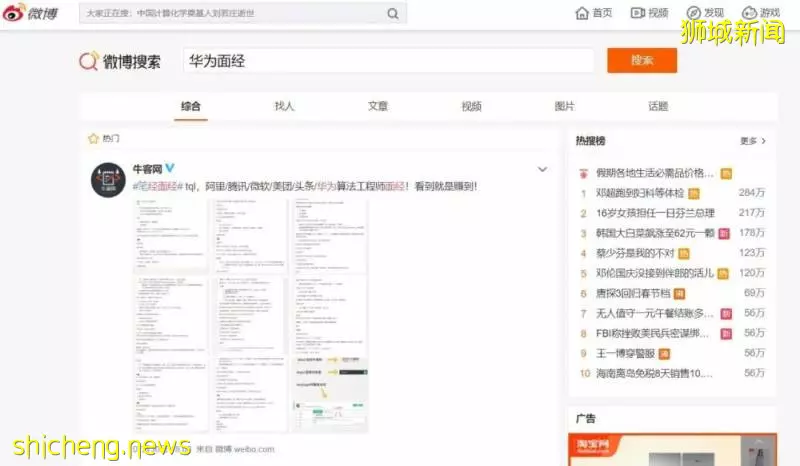This screenshot has height=466, width=800.
Task: Click the 217万 search count
Action: (752, 213)
